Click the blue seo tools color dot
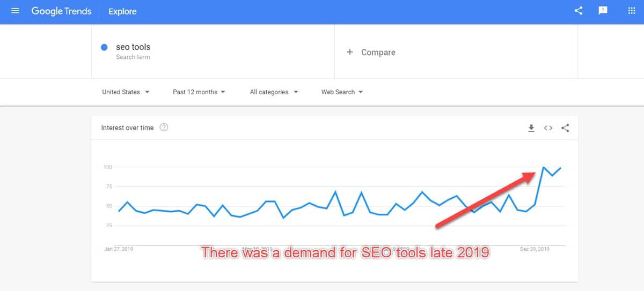The image size is (644, 291). [105, 47]
